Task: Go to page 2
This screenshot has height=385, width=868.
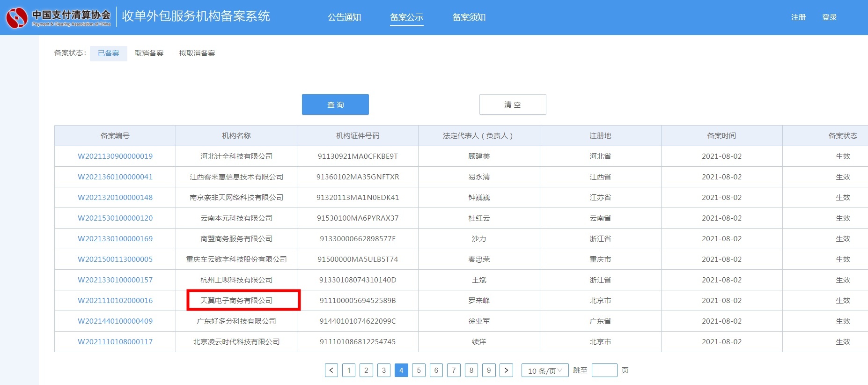Action: [366, 370]
